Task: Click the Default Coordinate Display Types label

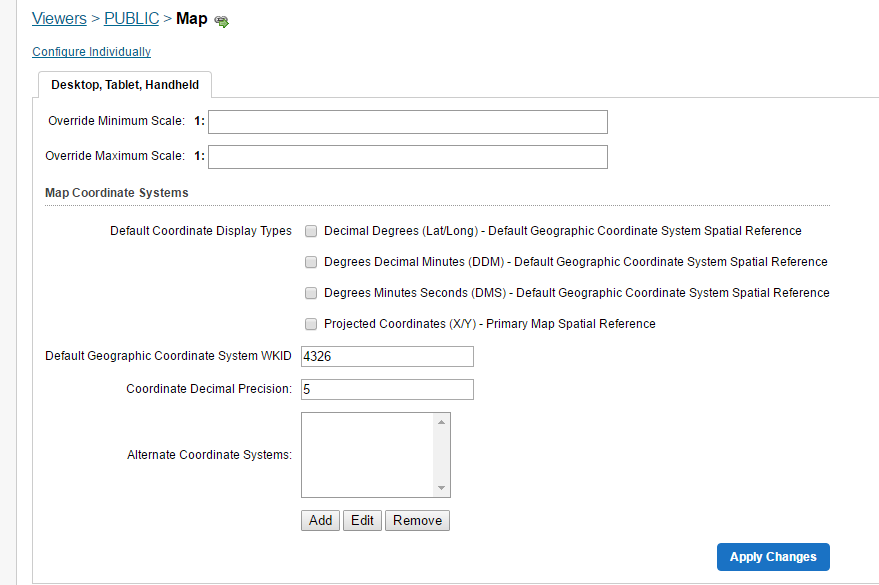Action: pyautogui.click(x=201, y=231)
